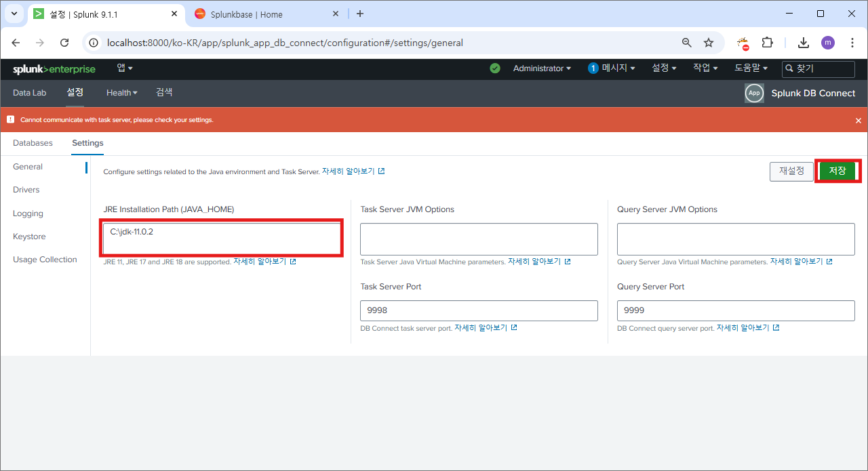Close the Splunkbase Home tab
868x471 pixels.
(x=336, y=14)
